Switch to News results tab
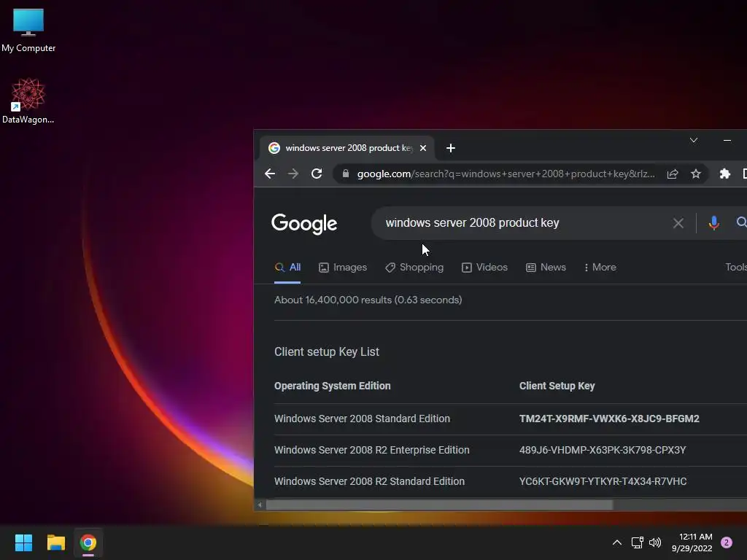 [546, 268]
